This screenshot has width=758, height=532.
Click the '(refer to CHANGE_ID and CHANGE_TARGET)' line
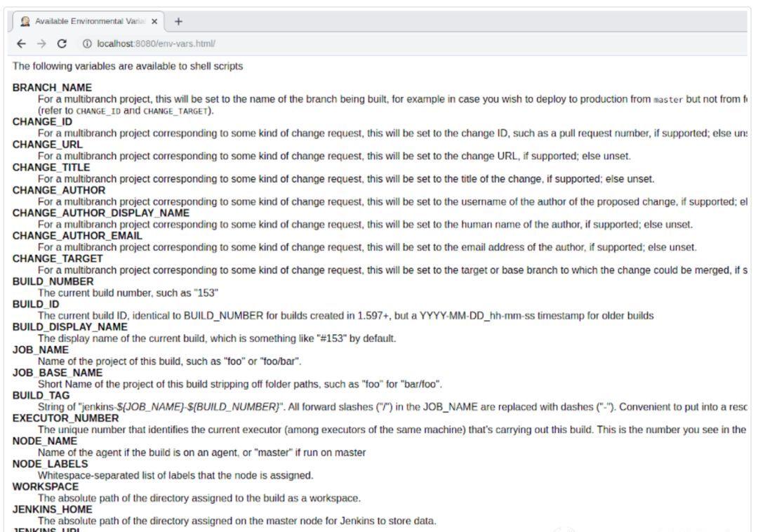[126, 111]
